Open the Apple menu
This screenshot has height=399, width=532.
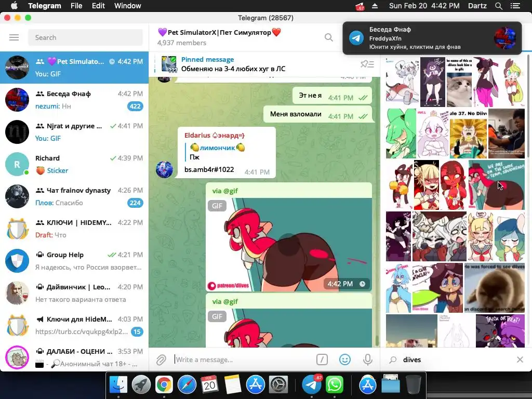coord(14,5)
